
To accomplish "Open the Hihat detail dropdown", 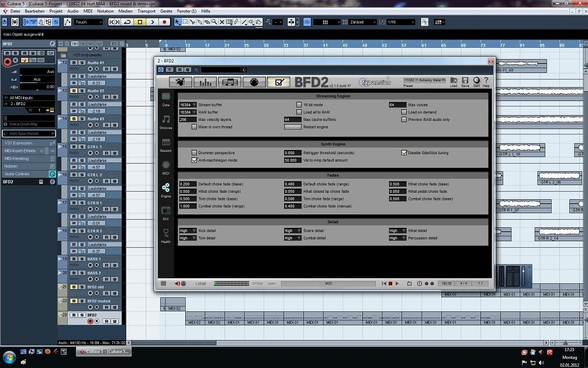I will (x=398, y=231).
